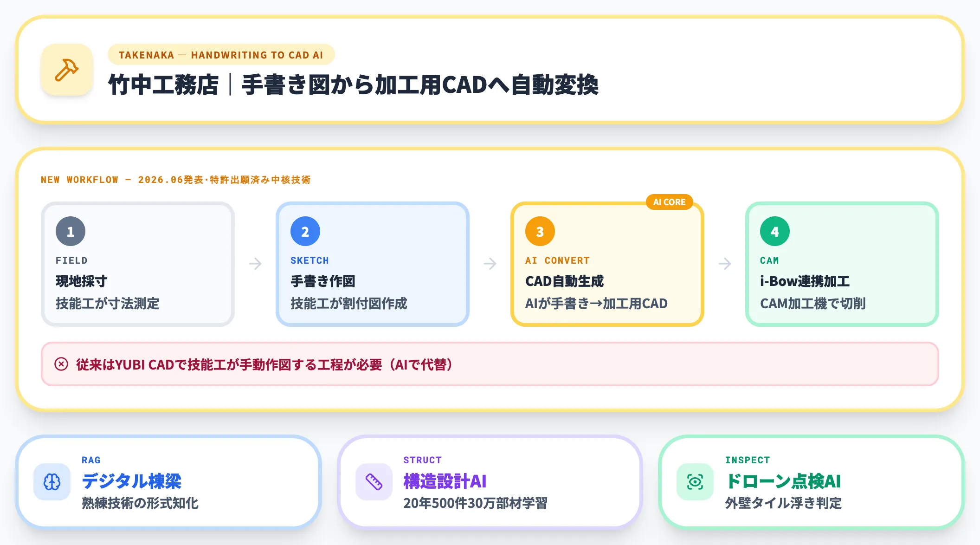Image resolution: width=980 pixels, height=545 pixels.
Task: Click the text 技能工が寸法測定
Action: (x=108, y=304)
